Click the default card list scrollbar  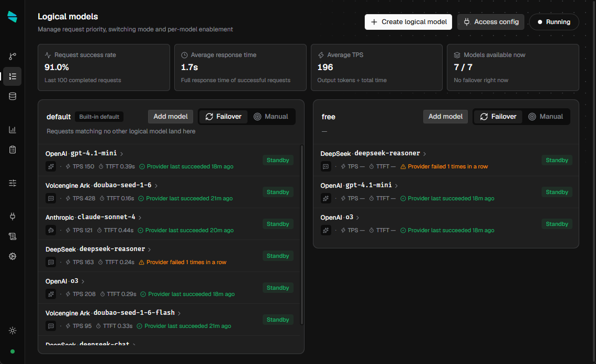point(302,234)
